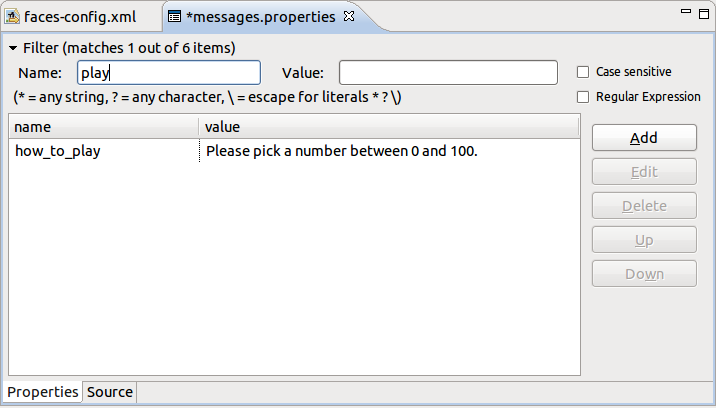Viewport: 716px width, 408px height.
Task: Close the messages.properties tab
Action: point(349,17)
